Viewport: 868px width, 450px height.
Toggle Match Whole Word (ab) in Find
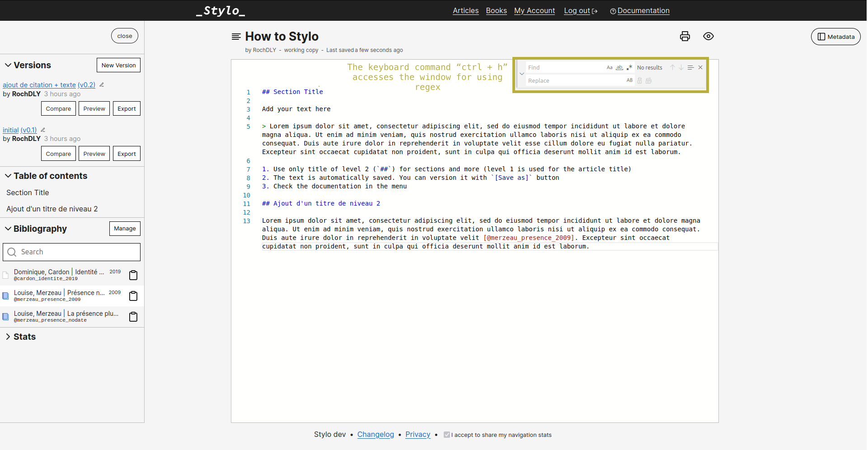619,67
